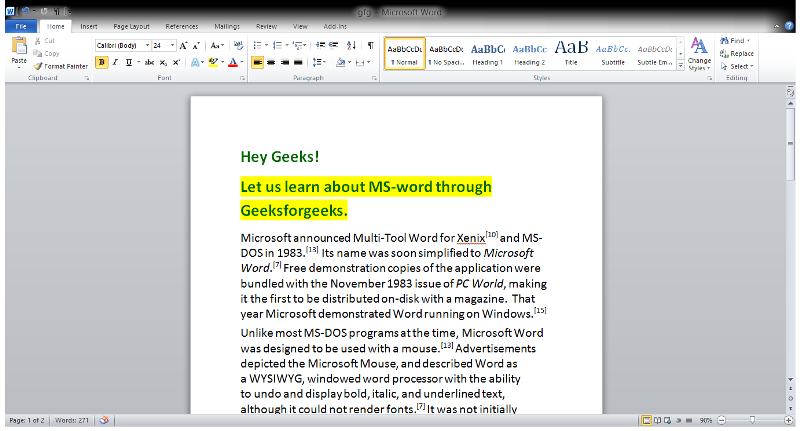Screen dimensions: 800x431
Task: Open Word Help question mark icon
Action: 789,26
